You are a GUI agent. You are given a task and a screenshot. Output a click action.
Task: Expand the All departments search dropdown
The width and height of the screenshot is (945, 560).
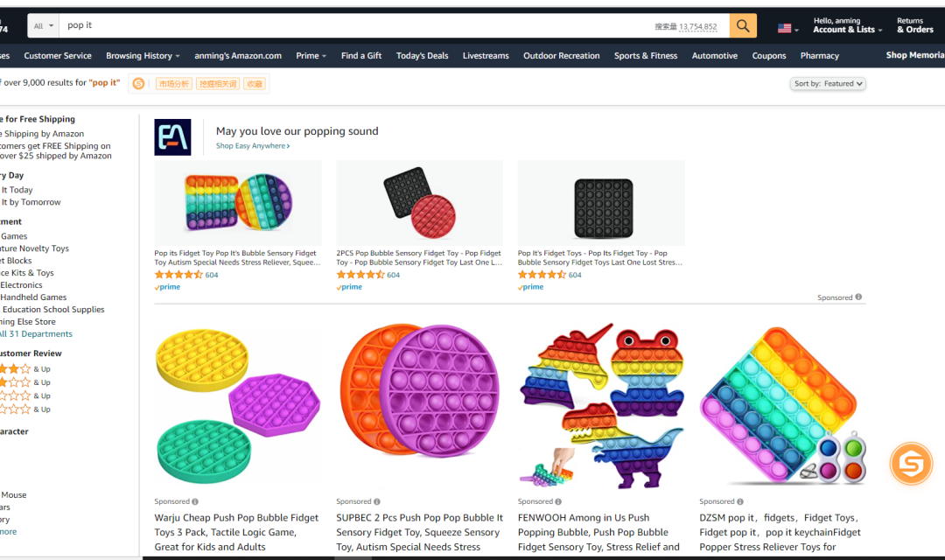tap(44, 26)
